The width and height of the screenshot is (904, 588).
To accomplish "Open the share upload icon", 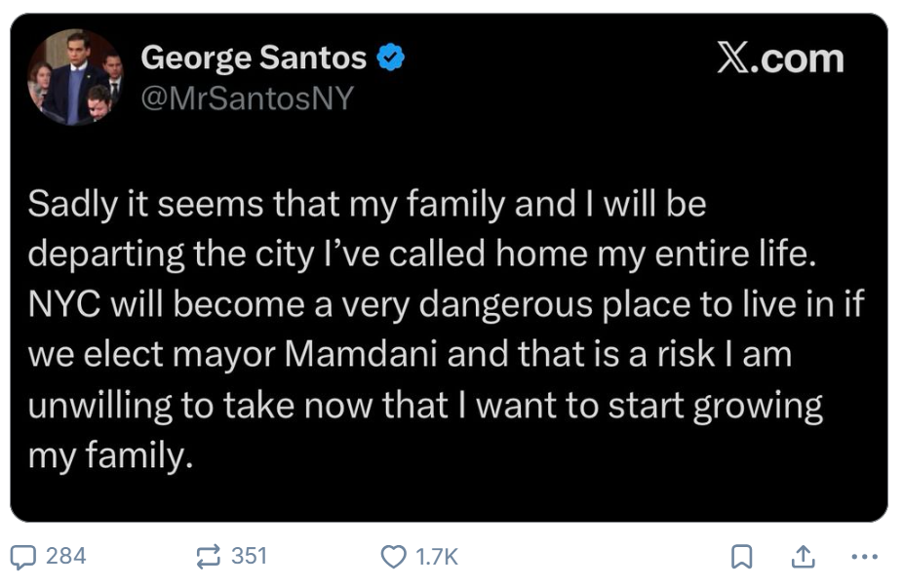I will pos(802,557).
